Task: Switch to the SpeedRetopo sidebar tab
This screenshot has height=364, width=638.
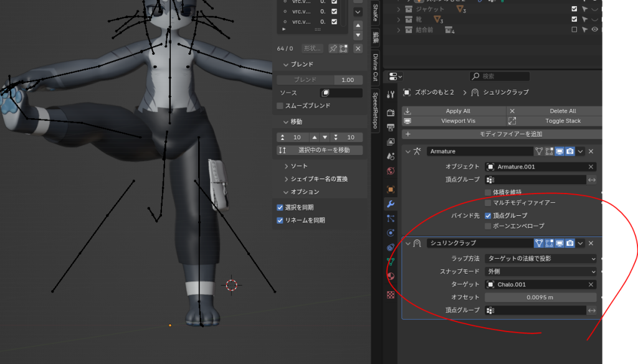Action: coord(376,111)
